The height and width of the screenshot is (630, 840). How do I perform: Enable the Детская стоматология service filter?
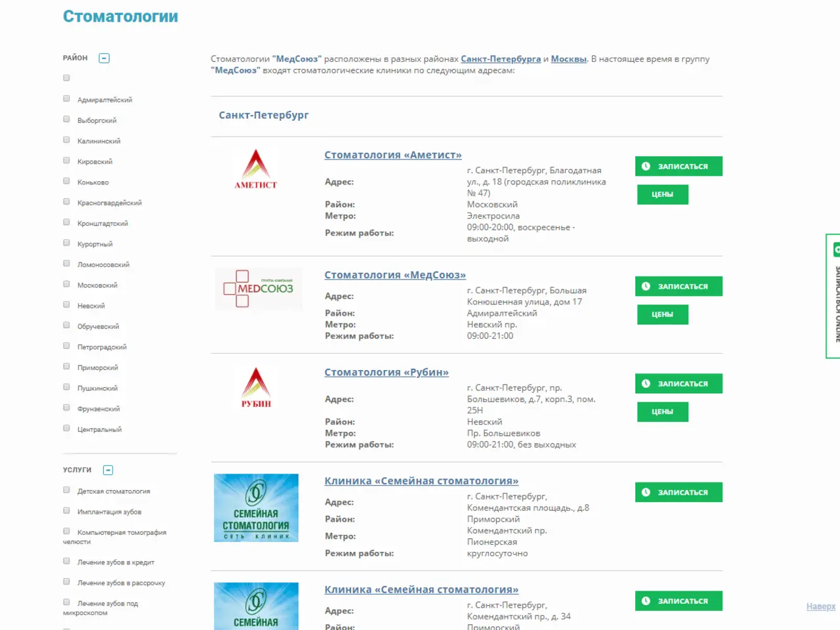coord(66,490)
